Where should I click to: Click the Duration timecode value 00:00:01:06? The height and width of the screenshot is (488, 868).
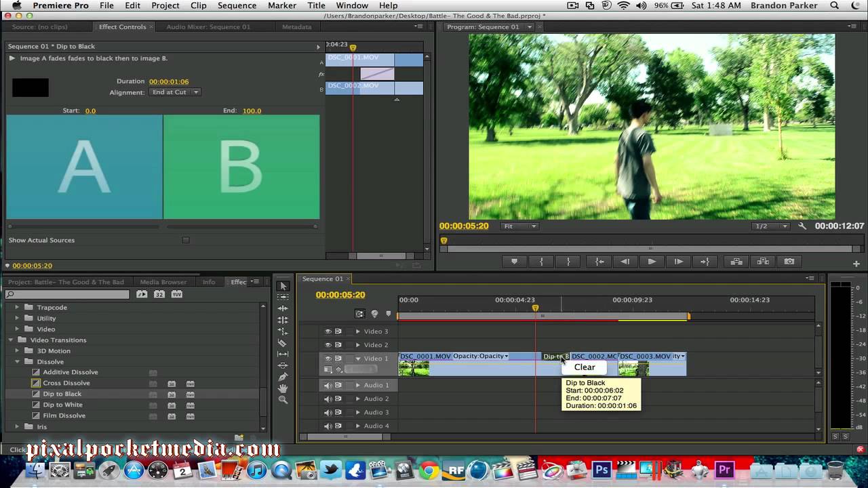pyautogui.click(x=169, y=81)
